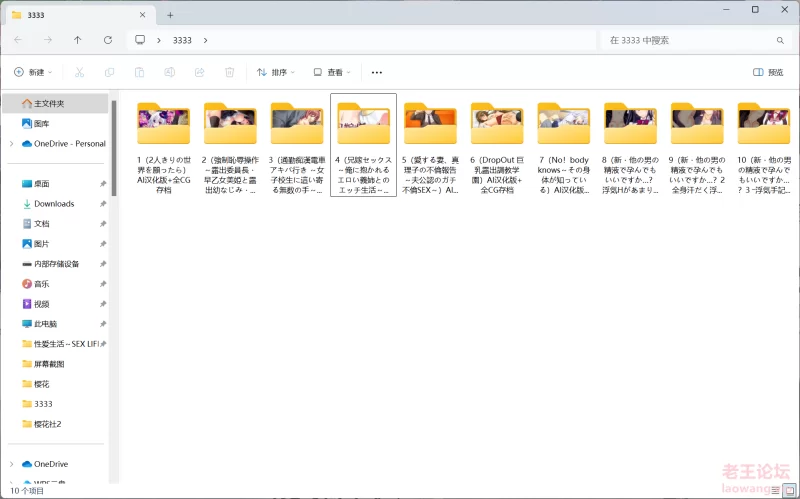Open the three-dot more options menu
Viewport: 800px width, 499px height.
point(377,72)
